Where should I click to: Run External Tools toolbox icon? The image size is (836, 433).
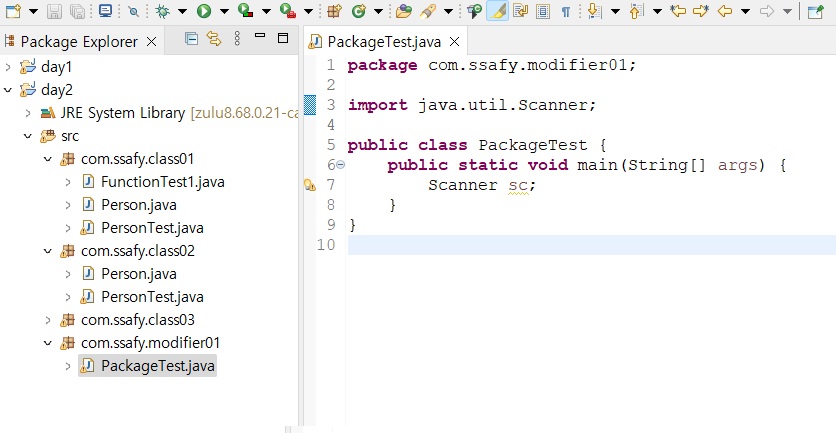288,11
